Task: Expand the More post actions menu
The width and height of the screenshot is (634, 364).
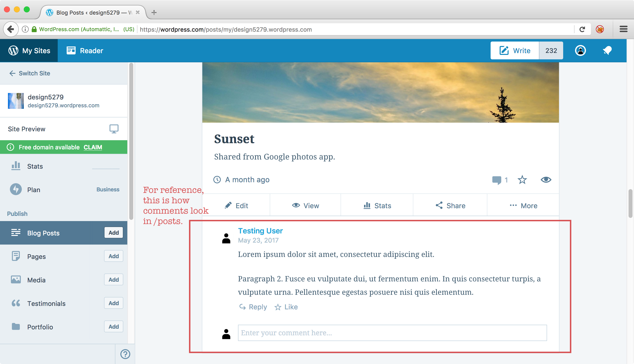Action: coord(523,205)
